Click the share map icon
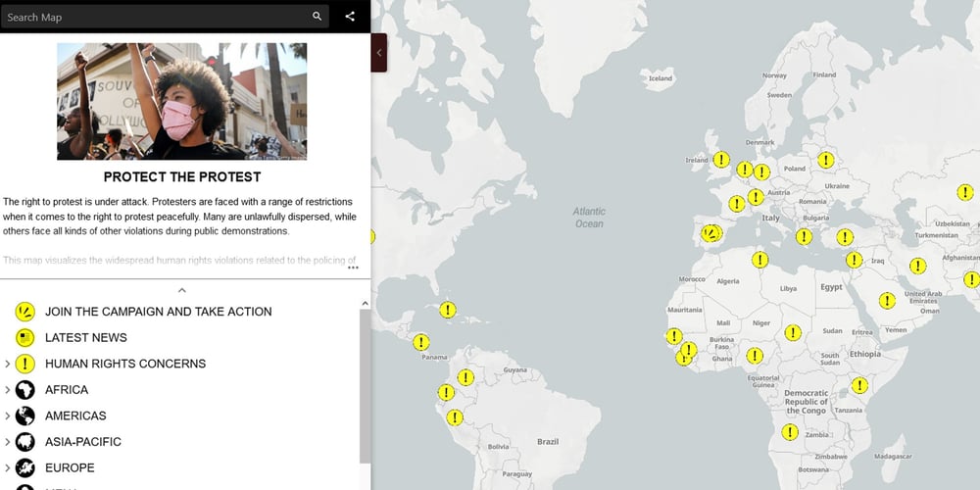The width and height of the screenshot is (980, 490). tap(350, 17)
